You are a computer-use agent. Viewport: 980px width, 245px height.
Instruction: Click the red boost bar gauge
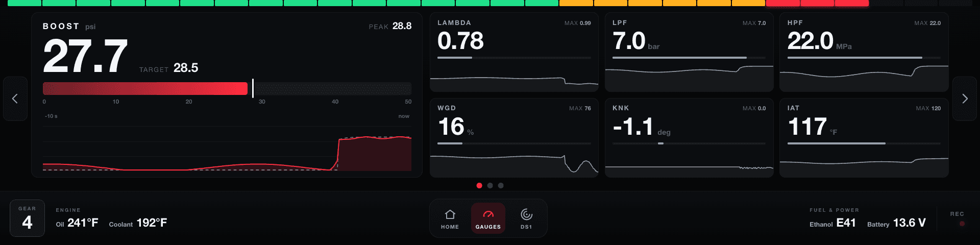coord(145,89)
